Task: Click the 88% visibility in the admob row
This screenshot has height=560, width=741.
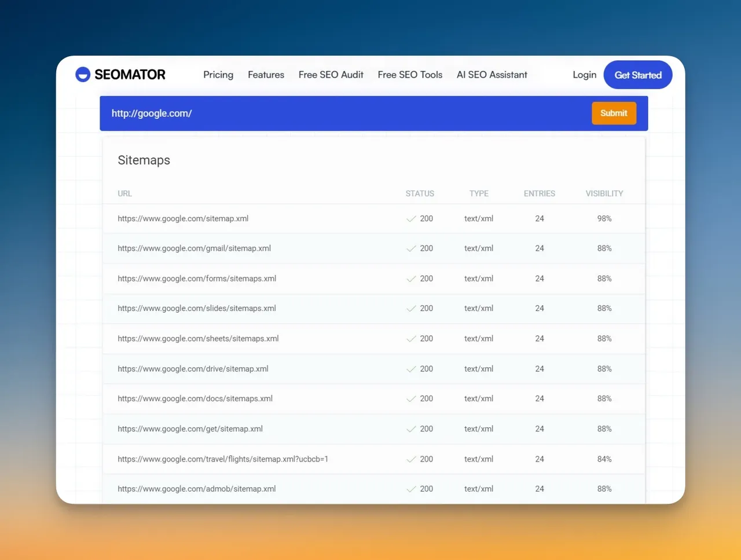Action: click(x=604, y=489)
